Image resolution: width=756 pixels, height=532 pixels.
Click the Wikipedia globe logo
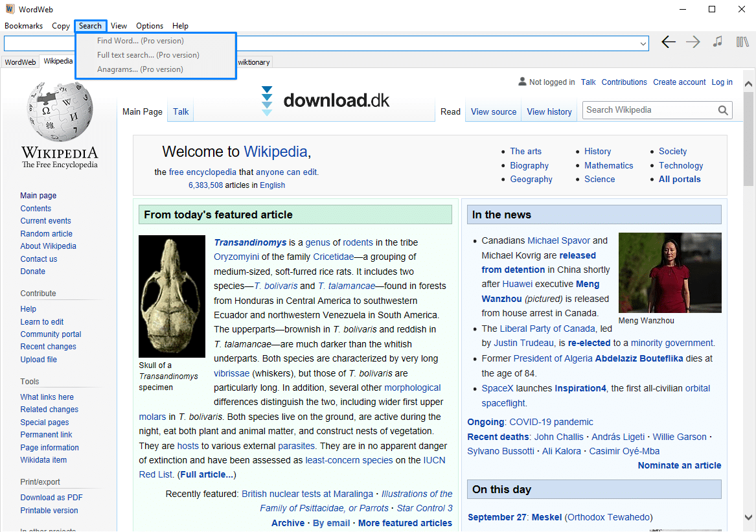point(60,111)
